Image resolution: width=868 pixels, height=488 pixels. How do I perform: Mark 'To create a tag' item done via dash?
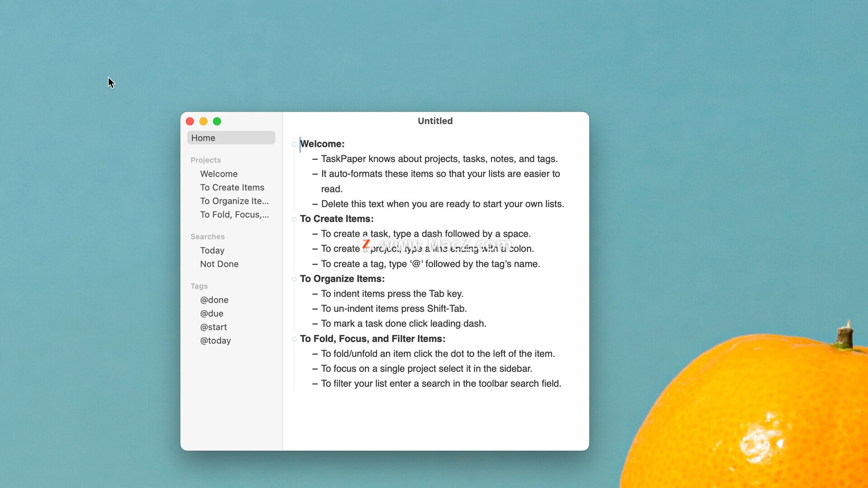[x=315, y=264]
